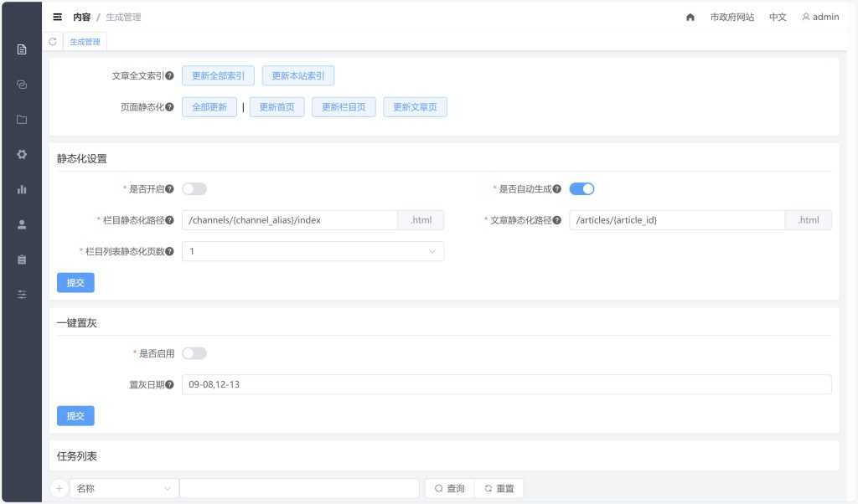Viewport: 858px width, 504px height.
Task: Toggle the 是否开启 switch
Action: tap(194, 189)
